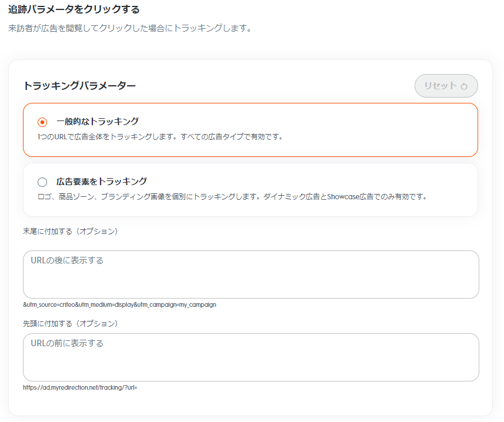Click the トラッキングパラメーター section heading
Screen dimensions: 504x422
(x=79, y=86)
